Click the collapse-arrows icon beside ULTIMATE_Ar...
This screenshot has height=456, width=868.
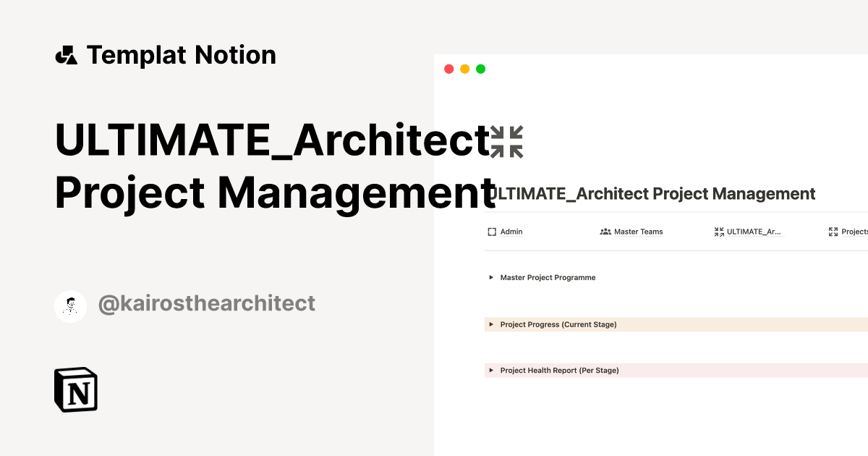(x=718, y=232)
